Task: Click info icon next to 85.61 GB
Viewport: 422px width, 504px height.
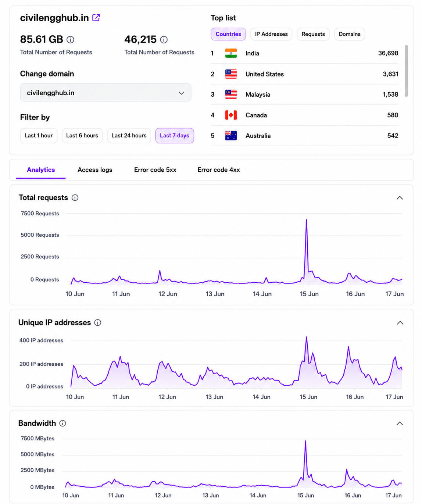Action: tap(70, 39)
